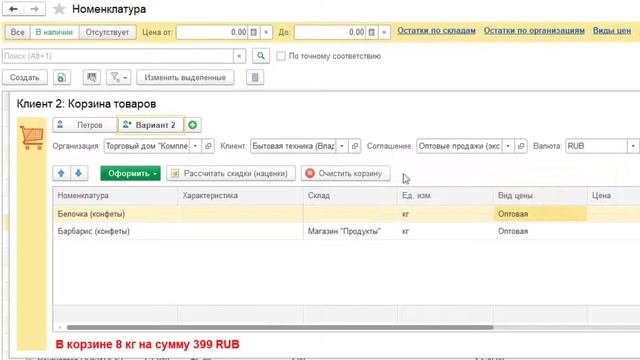The width and height of the screenshot is (640, 360).
Task: Click the search field 'Поиск (Alt+1)'
Action: tap(118, 56)
